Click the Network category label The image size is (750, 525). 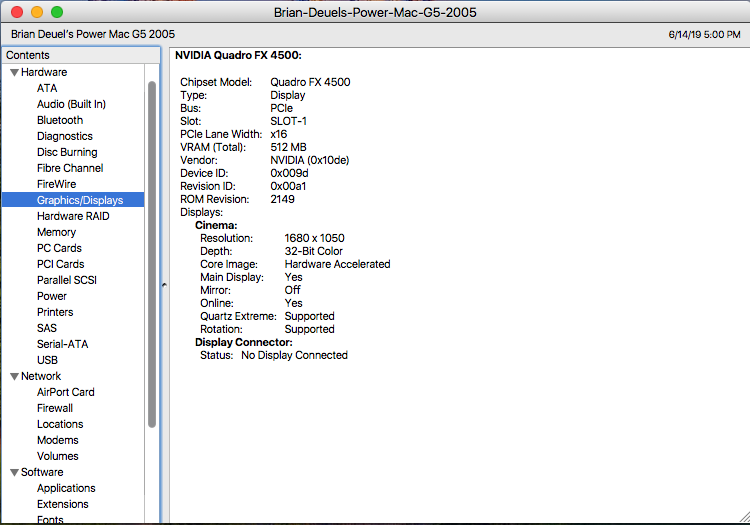[41, 376]
